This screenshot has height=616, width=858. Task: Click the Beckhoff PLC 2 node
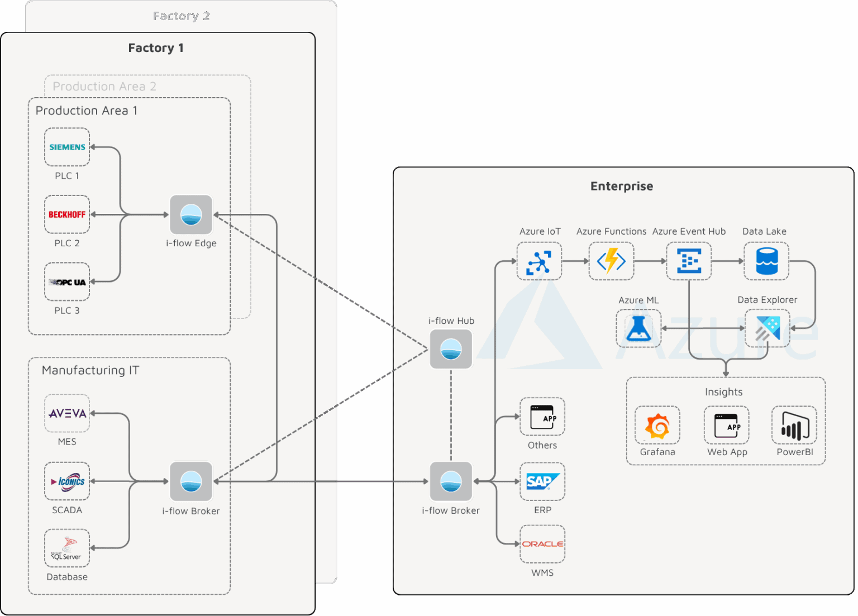click(66, 214)
